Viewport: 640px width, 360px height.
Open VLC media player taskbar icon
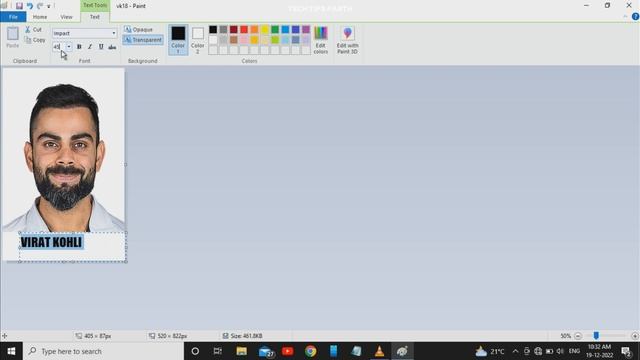tap(379, 351)
